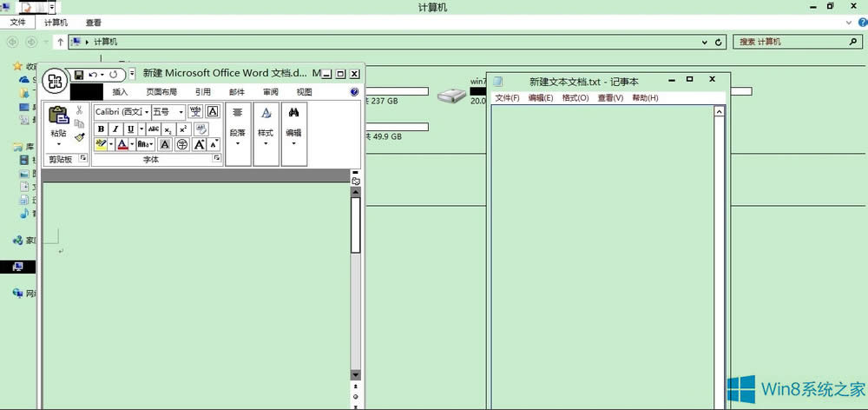Screen dimensions: 868x410
Task: Select the Format Painter brush icon
Action: pyautogui.click(x=80, y=136)
